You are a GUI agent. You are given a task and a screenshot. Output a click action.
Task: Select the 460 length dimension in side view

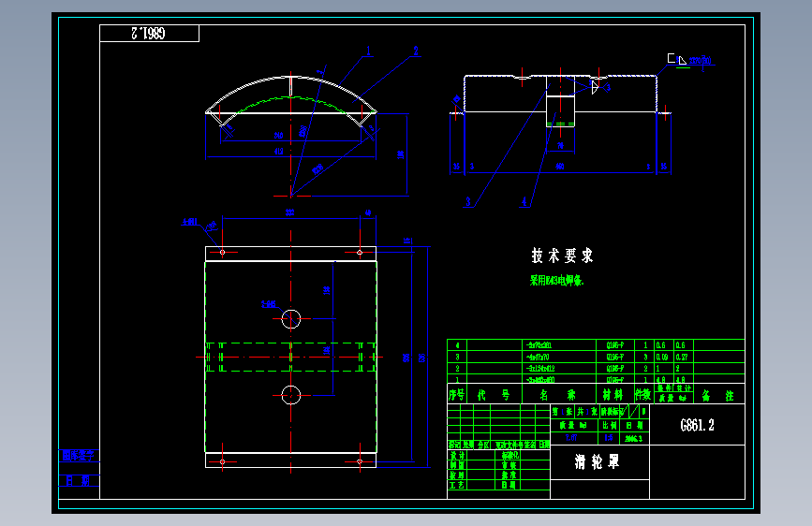(560, 167)
